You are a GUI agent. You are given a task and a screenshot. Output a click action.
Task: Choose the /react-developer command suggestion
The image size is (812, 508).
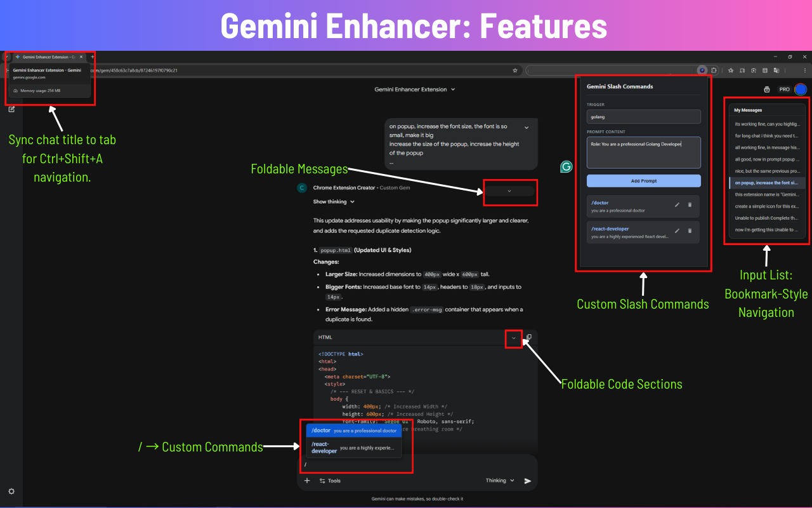click(353, 448)
